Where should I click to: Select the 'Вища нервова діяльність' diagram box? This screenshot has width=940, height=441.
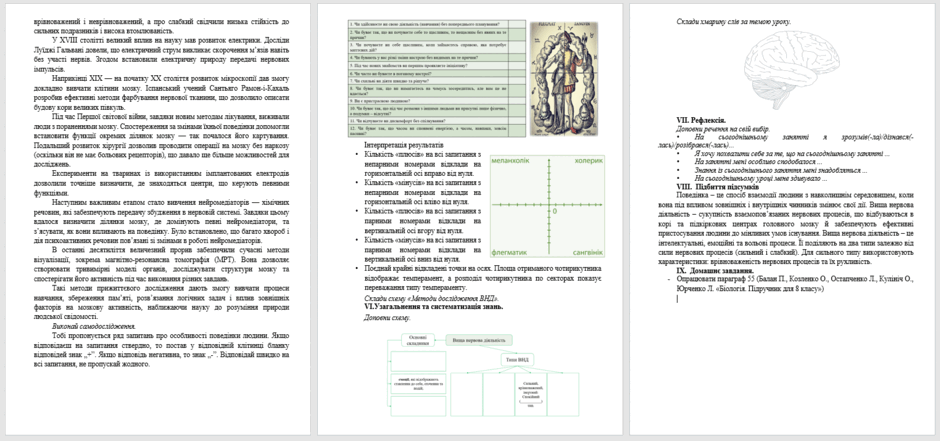click(x=479, y=340)
